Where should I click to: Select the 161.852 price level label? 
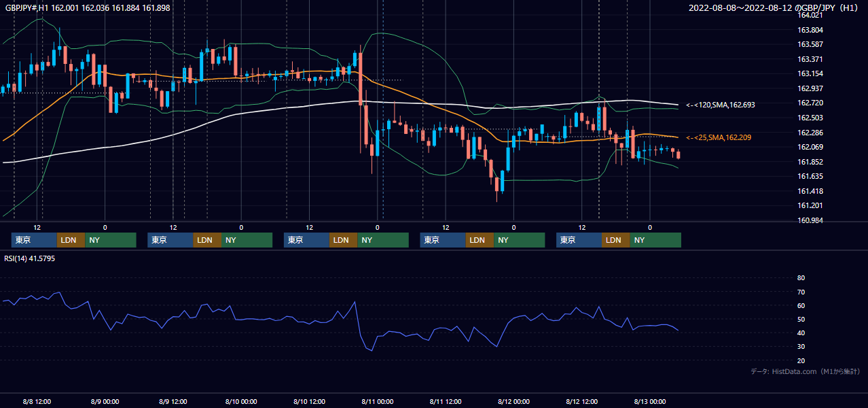pos(810,162)
